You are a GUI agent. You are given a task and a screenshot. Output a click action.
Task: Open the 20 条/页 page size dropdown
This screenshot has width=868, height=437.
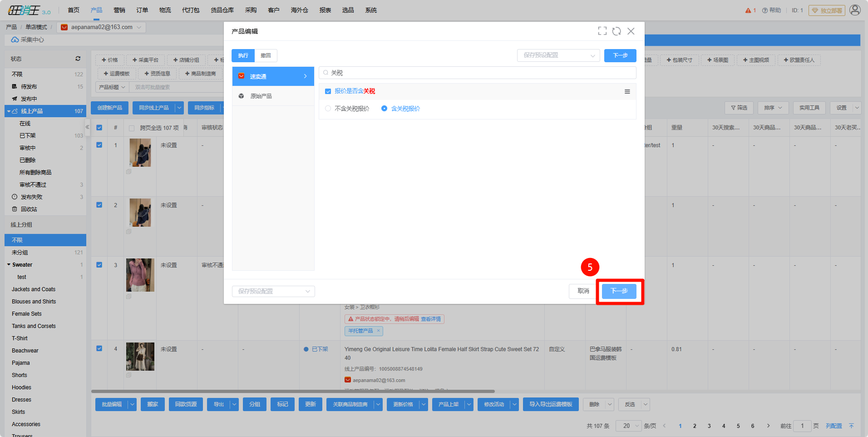pos(628,426)
